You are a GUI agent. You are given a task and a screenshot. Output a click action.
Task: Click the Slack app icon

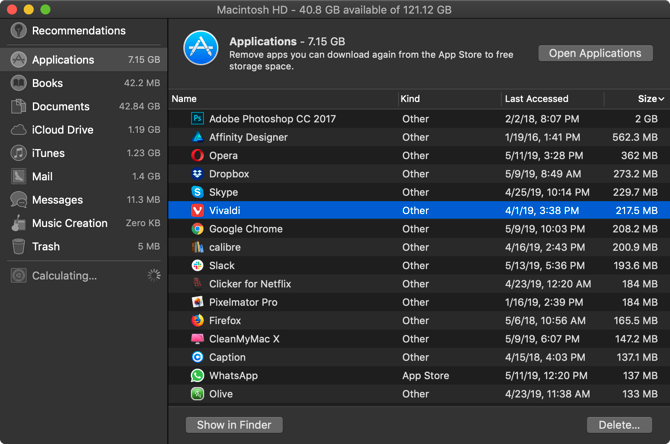(x=198, y=266)
